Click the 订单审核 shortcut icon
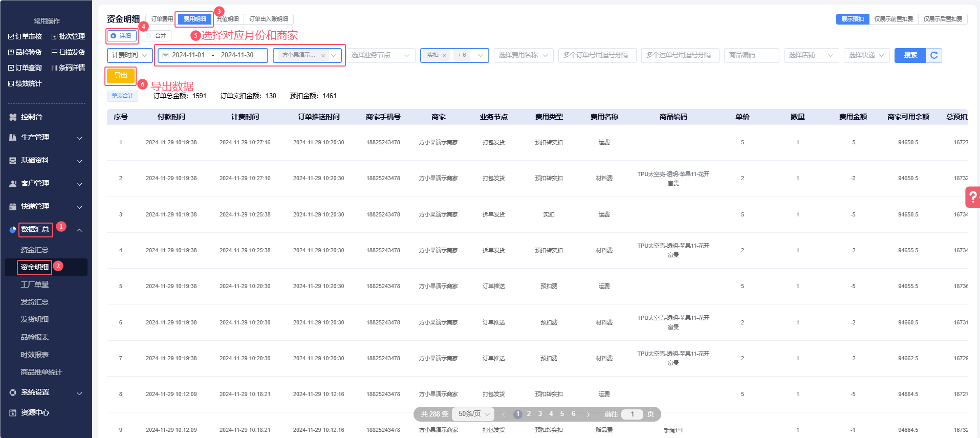 coord(11,37)
